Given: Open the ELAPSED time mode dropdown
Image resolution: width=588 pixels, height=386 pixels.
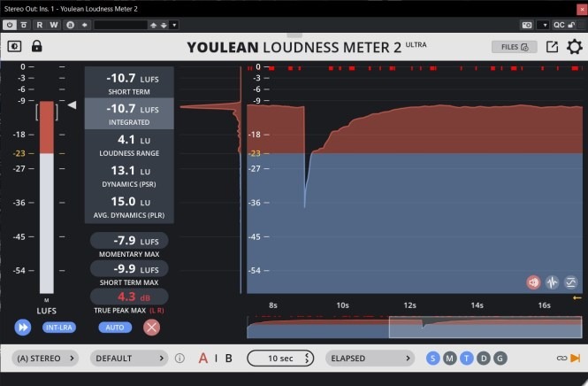Looking at the screenshot, I should click(370, 359).
